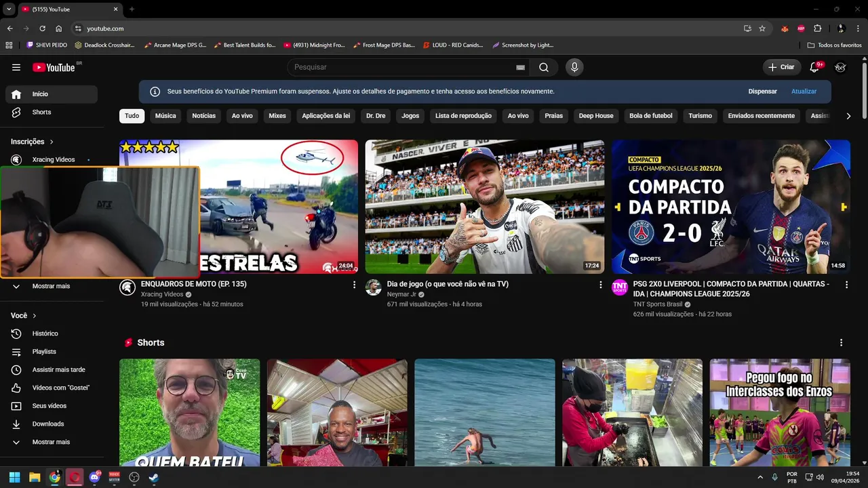Go to Início in sidebar
The image size is (868, 488).
pos(52,94)
